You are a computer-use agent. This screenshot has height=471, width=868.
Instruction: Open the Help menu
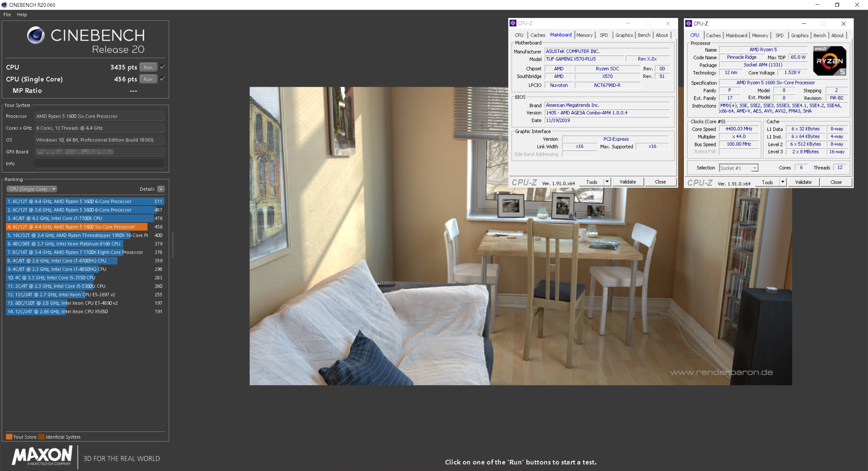(x=22, y=15)
